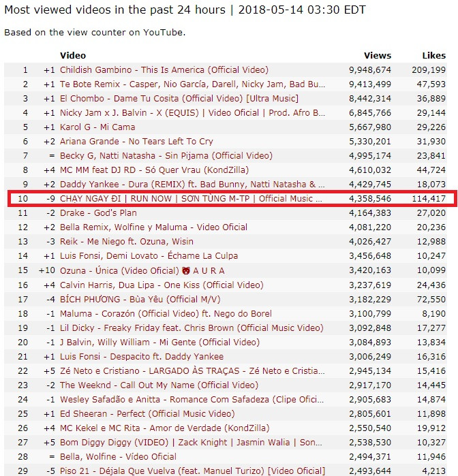Click Becky G Sin Pijama video link
The height and width of the screenshot is (476, 458).
click(x=166, y=155)
